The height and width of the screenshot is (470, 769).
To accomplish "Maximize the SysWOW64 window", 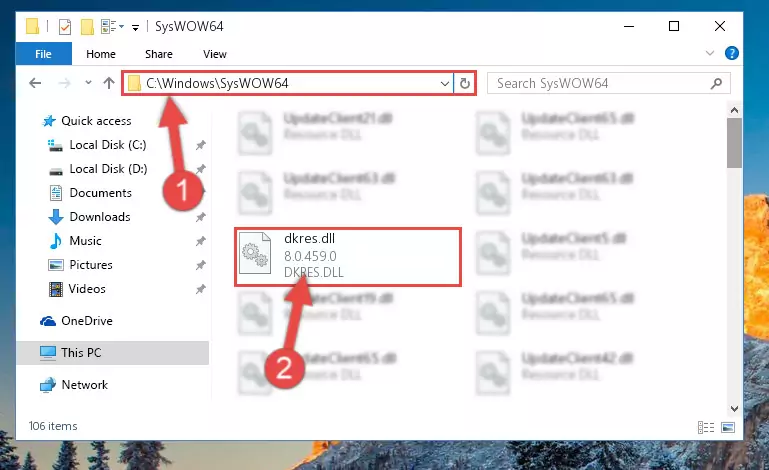I will [x=674, y=26].
